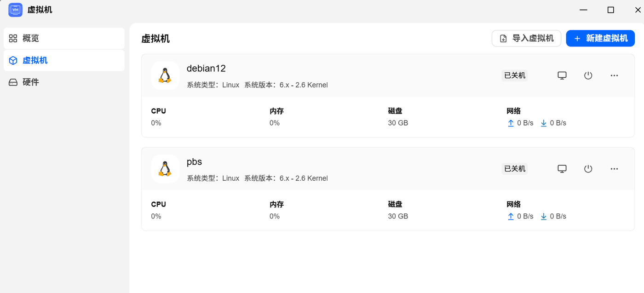This screenshot has width=644, height=293.
Task: Open the console monitor icon for pbs
Action: [x=562, y=169]
